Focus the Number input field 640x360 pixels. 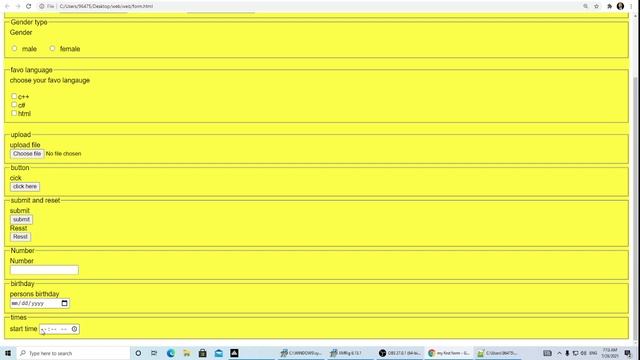point(44,270)
